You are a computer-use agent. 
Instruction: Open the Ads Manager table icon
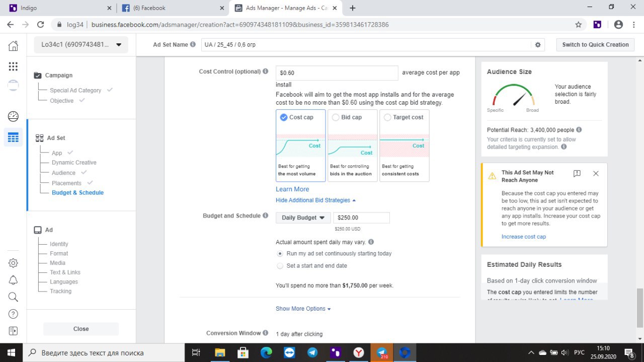(x=13, y=137)
